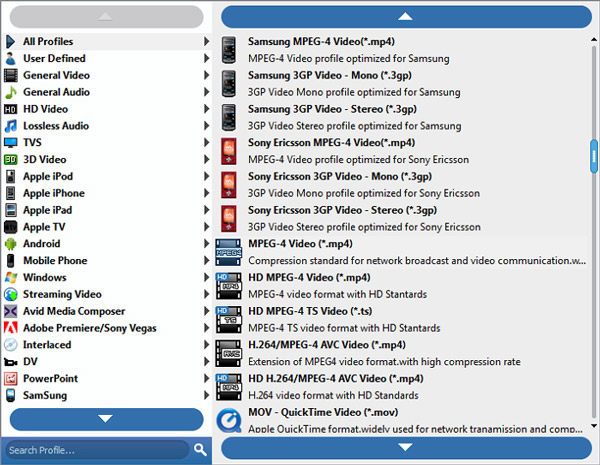The height and width of the screenshot is (465, 600).
Task: Open the Lossless Audio category
Action: pos(107,126)
